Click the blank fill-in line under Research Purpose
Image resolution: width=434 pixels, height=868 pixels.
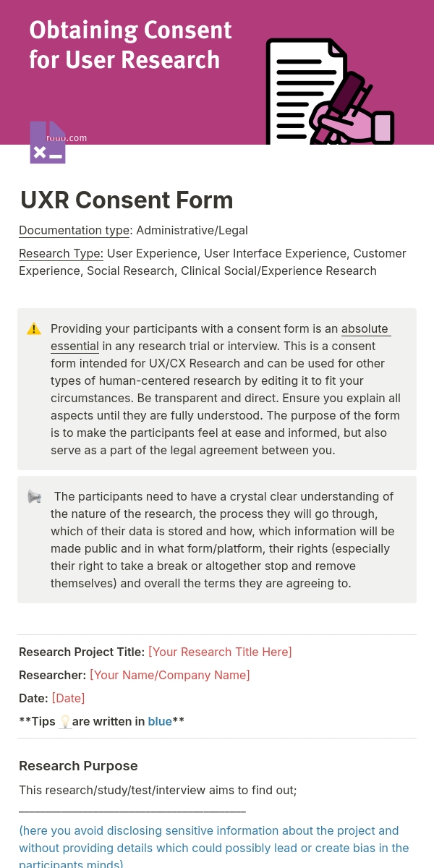point(132,811)
